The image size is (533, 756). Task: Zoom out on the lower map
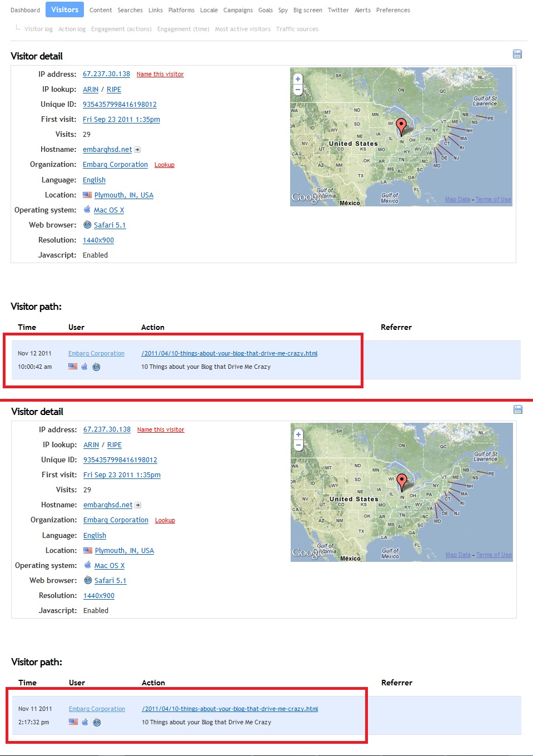tap(298, 444)
